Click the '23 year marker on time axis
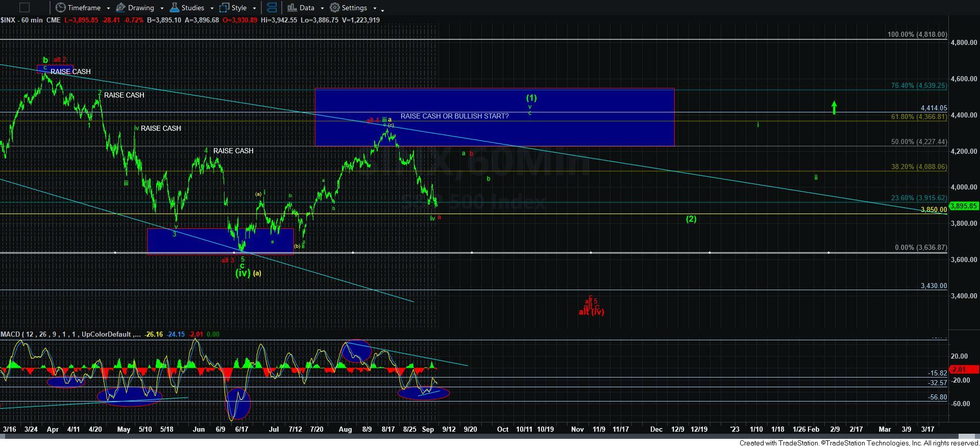Viewport: 980px width, 447px height. [734, 429]
